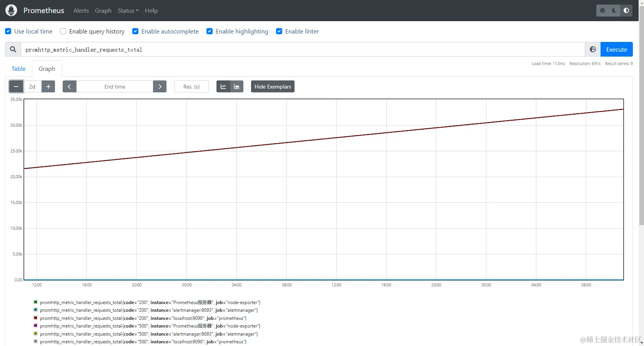The image size is (644, 346).
Task: Open Graph in the navbar
Action: (103, 10)
